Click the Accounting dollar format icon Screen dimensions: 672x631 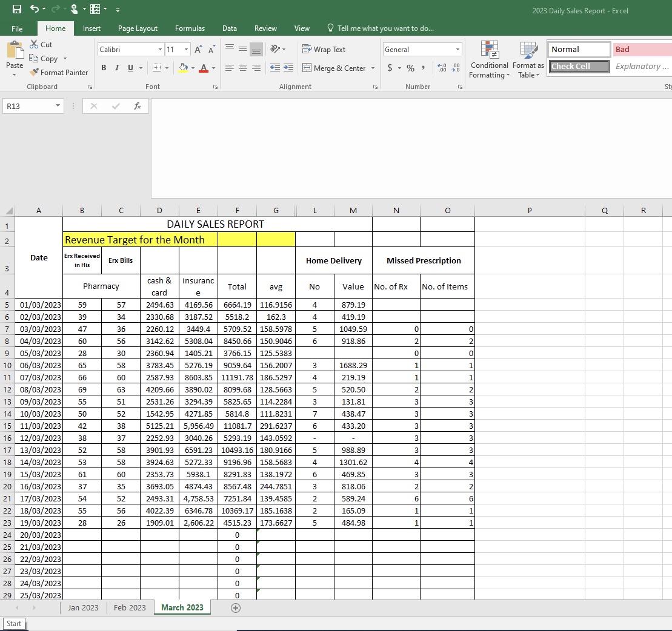(390, 68)
